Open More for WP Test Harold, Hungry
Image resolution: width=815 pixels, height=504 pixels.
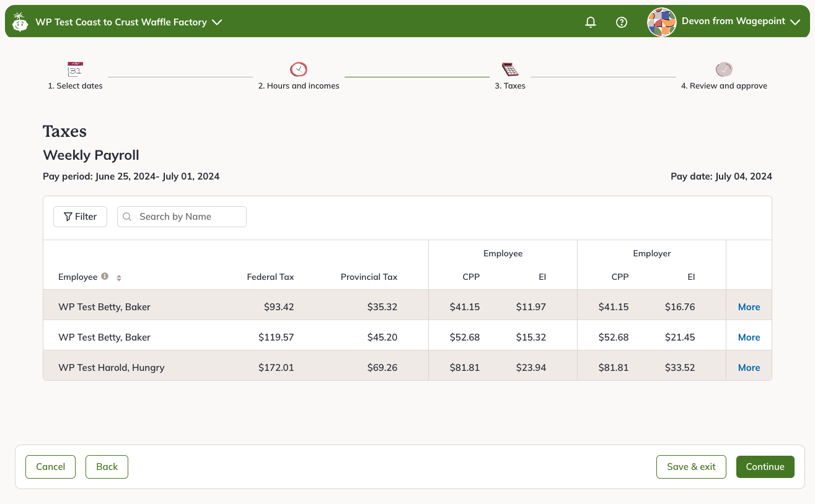coord(749,368)
